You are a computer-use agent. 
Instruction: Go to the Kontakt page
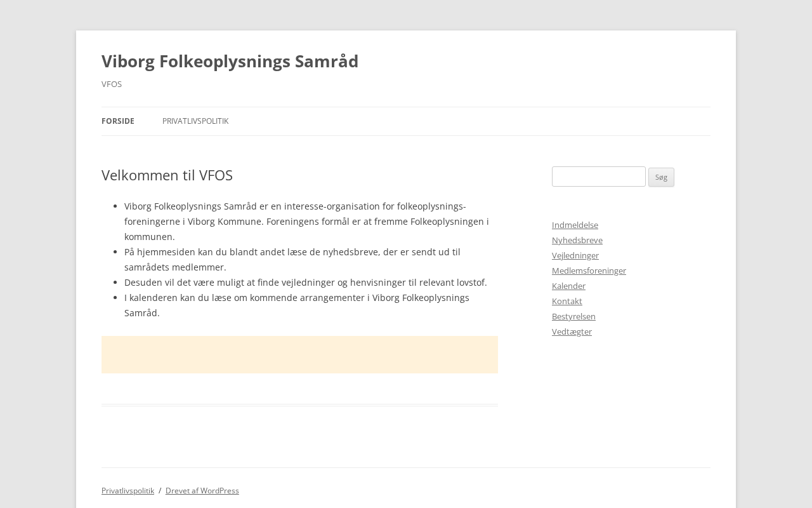point(567,302)
